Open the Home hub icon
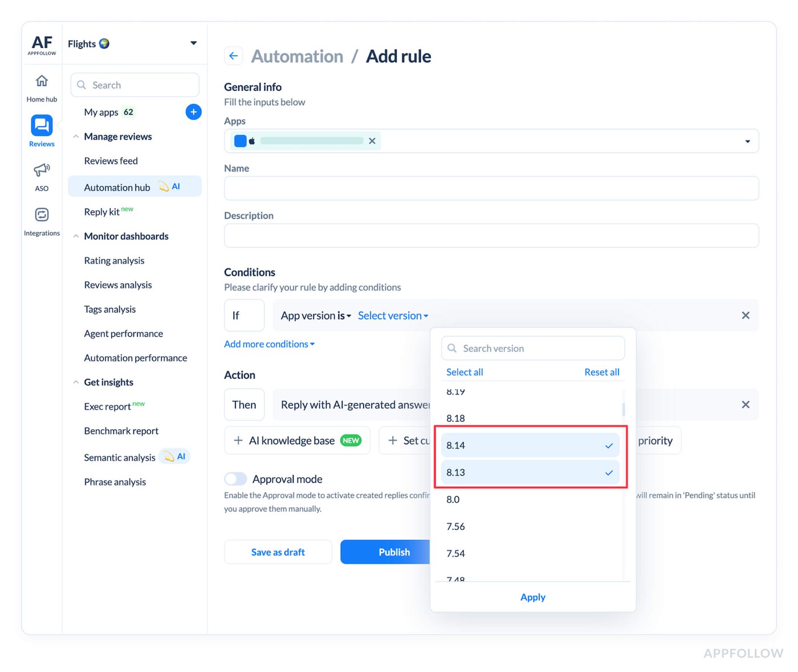798x672 pixels. [x=42, y=81]
